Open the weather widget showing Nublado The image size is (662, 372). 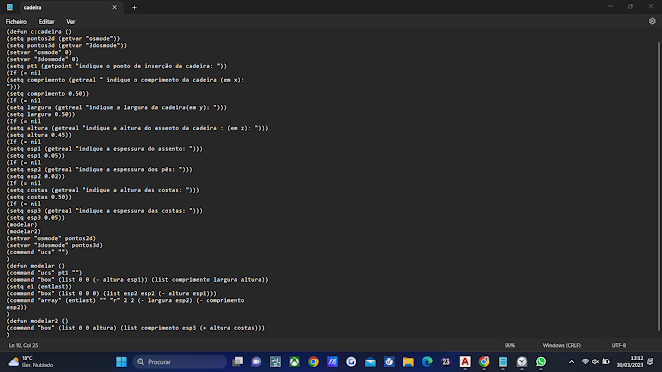(31, 362)
